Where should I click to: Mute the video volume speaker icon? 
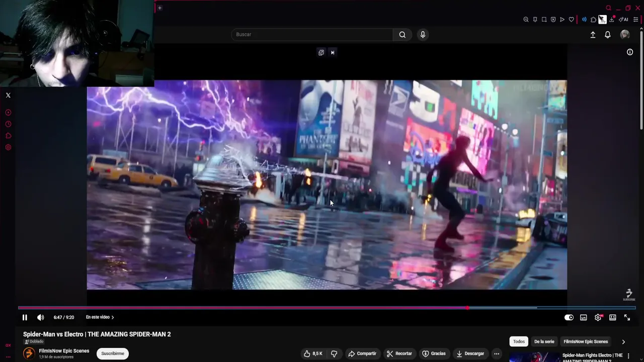(x=41, y=317)
